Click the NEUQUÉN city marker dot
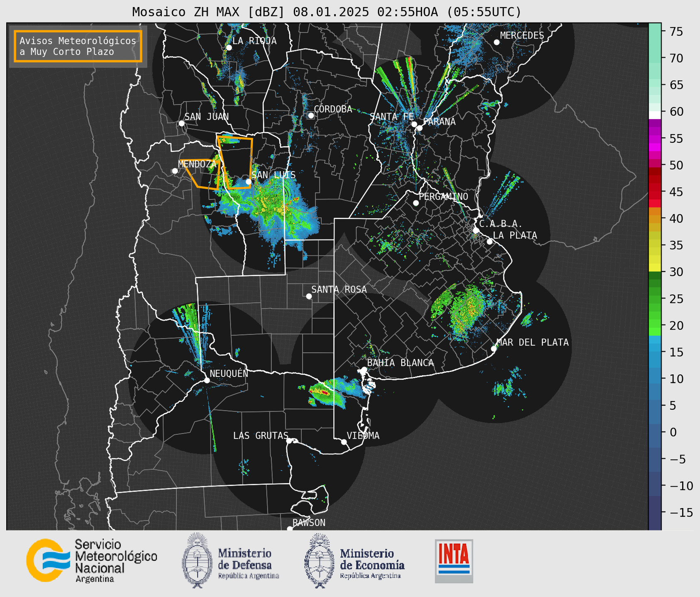 (x=207, y=380)
